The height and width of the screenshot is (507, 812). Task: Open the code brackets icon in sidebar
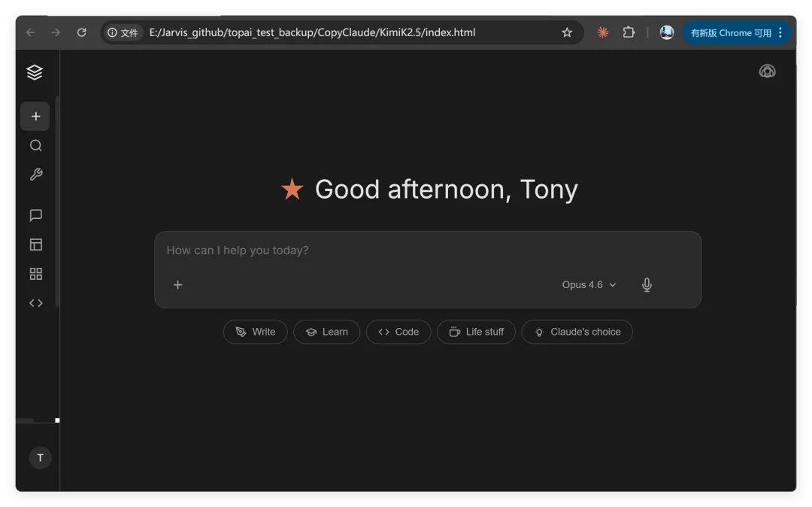tap(35, 303)
